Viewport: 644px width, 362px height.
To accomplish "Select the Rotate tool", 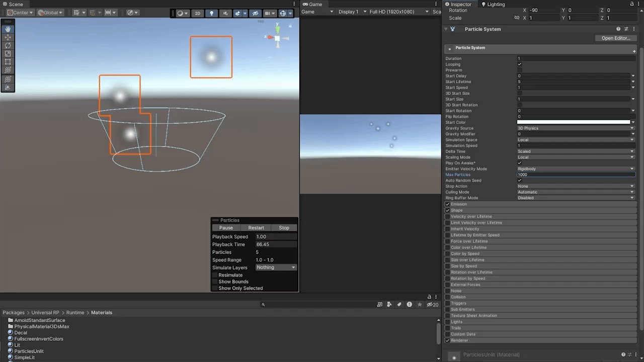I will click(8, 45).
